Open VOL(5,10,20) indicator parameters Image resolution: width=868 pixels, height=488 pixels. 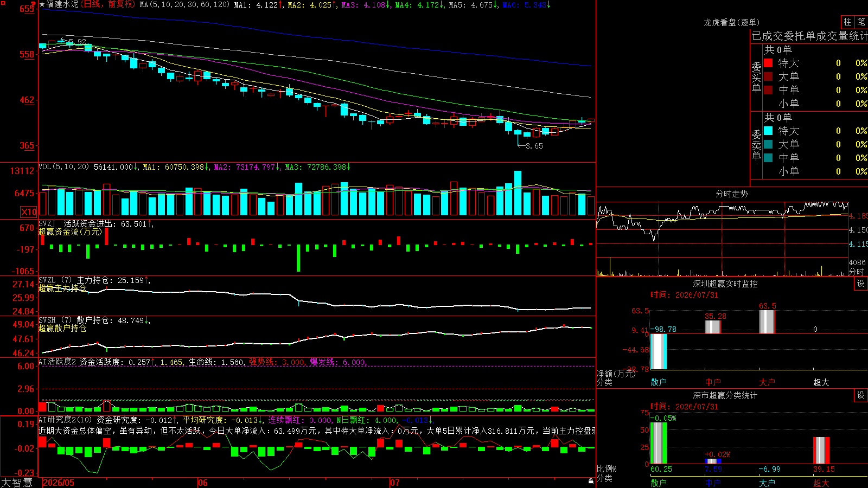(x=64, y=167)
